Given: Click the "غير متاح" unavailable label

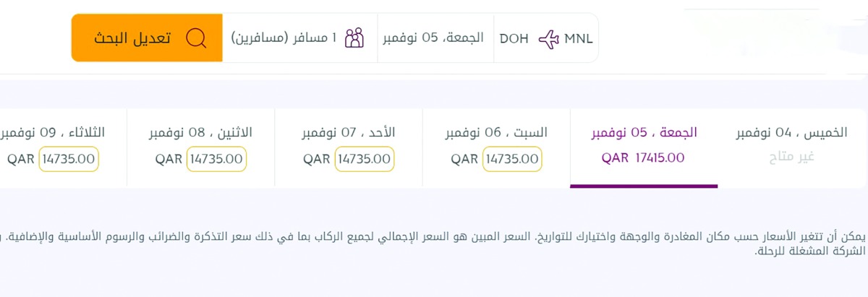Looking at the screenshot, I should click(793, 157).
